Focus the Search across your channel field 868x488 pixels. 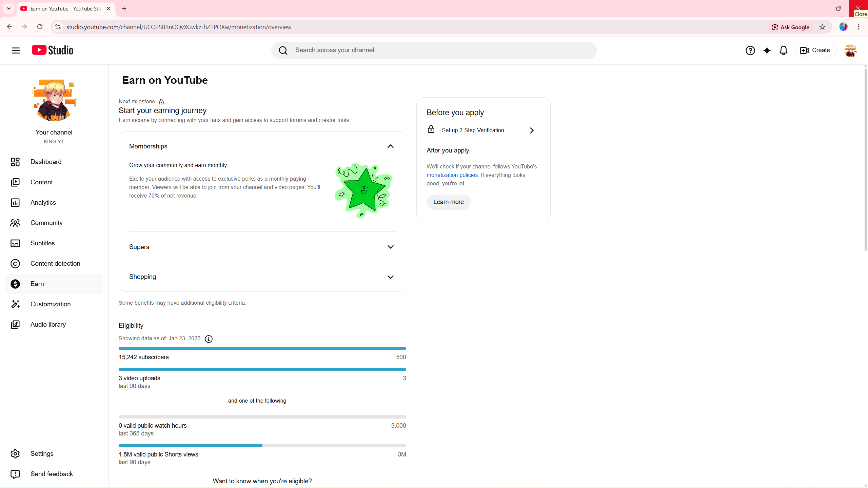pyautogui.click(x=441, y=50)
